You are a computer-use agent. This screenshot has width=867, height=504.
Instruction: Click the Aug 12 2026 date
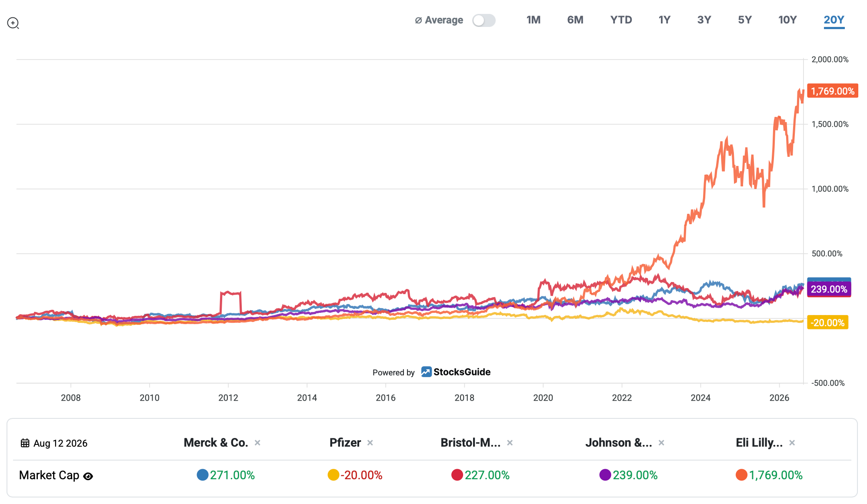(60, 443)
